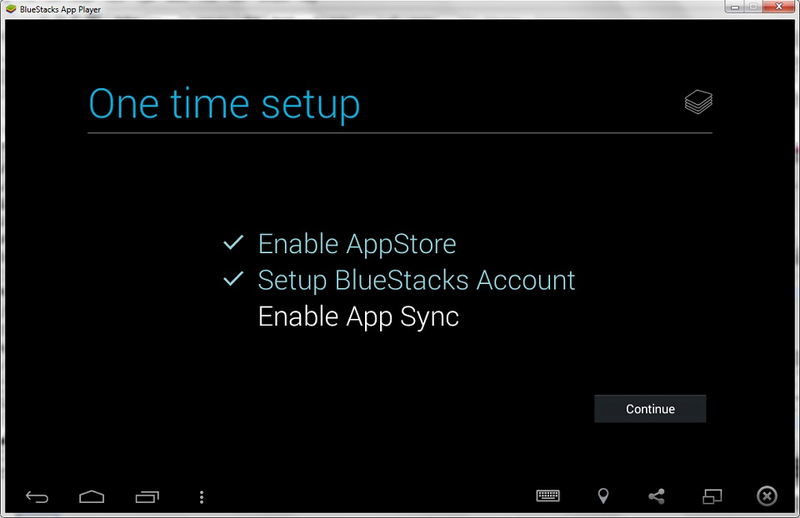Screen dimensions: 800x518
Task: Click the Continue button
Action: pos(650,408)
